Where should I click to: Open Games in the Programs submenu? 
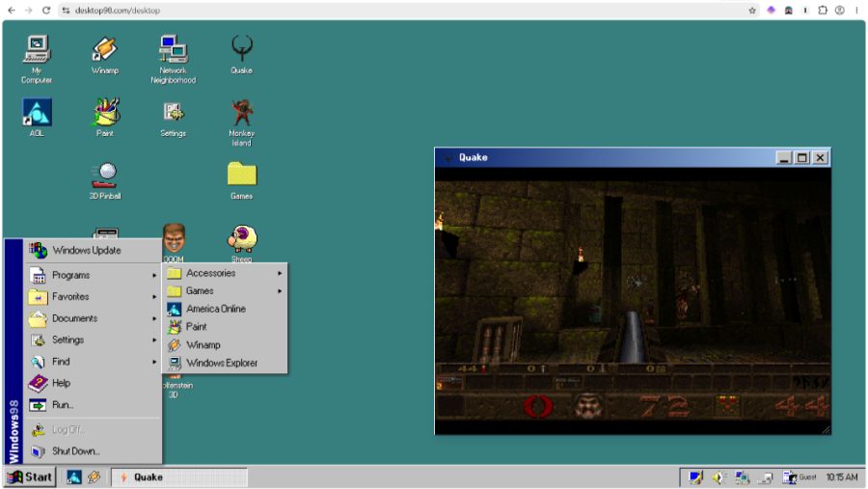click(225, 290)
